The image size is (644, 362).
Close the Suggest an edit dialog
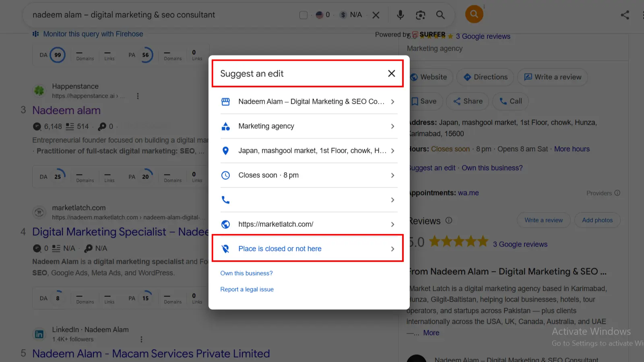[391, 74]
